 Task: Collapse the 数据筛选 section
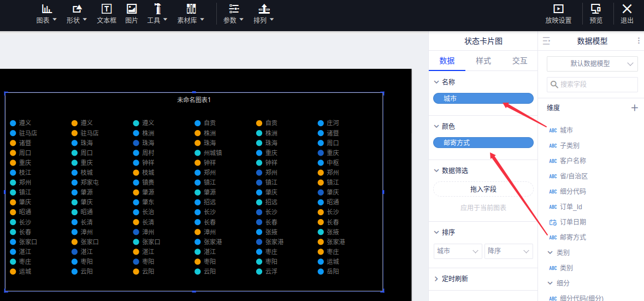point(436,170)
